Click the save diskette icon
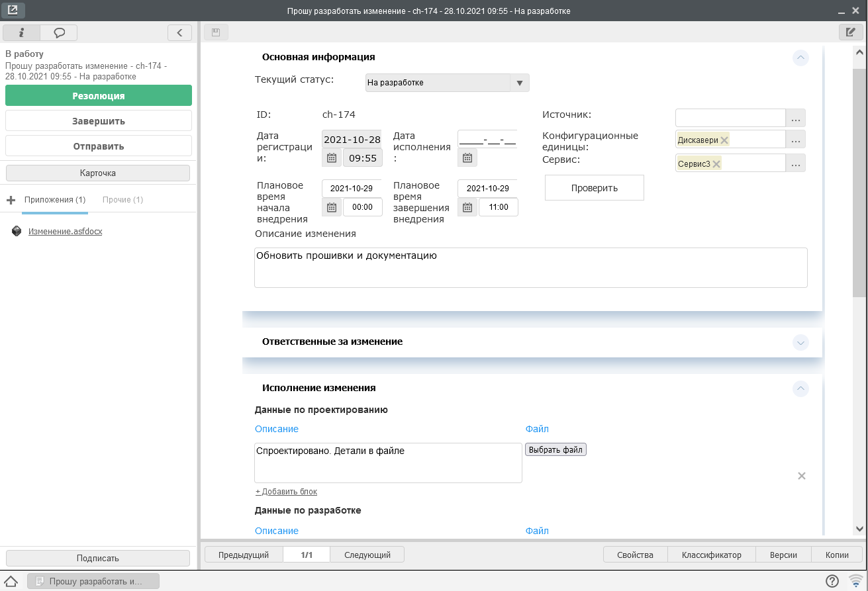 (216, 32)
